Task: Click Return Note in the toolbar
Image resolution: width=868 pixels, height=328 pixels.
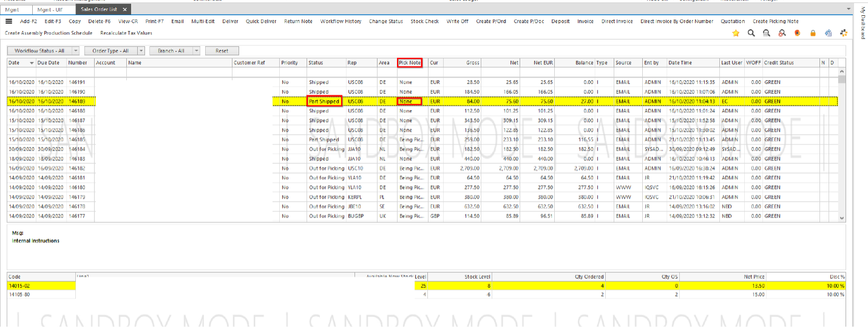Action: click(298, 21)
